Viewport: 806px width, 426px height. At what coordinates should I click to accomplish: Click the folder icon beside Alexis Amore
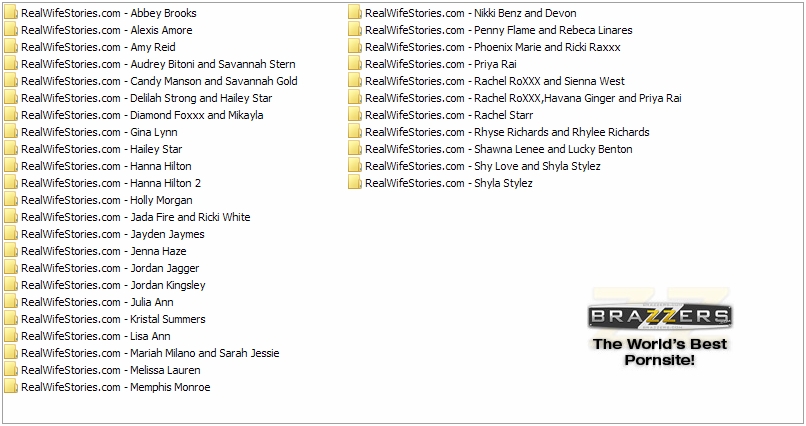point(11,30)
